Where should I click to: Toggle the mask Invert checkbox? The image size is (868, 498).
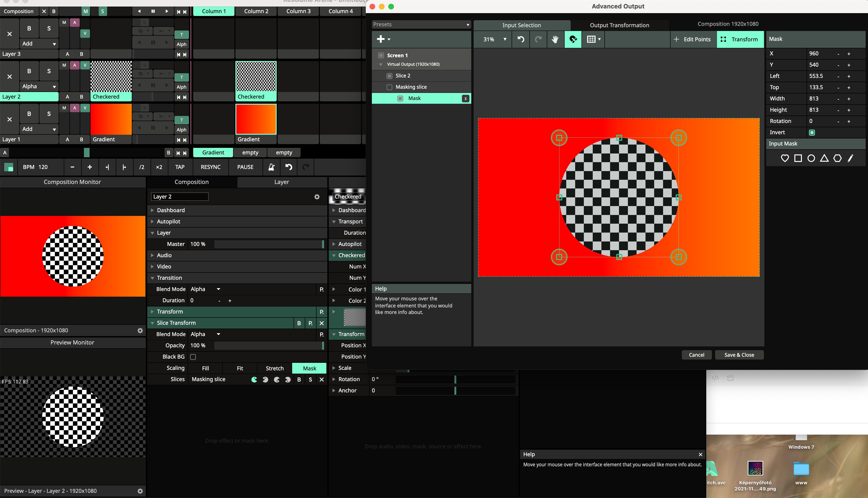click(x=812, y=132)
